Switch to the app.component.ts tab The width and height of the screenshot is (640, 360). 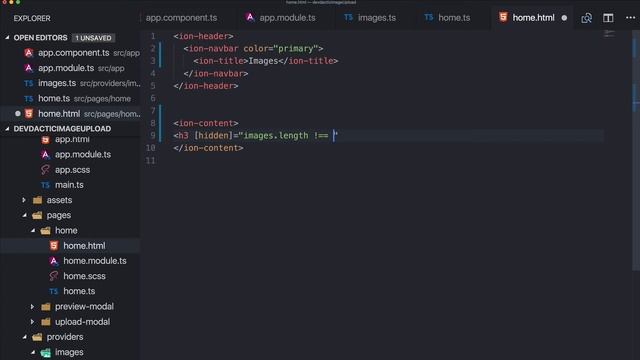182,18
